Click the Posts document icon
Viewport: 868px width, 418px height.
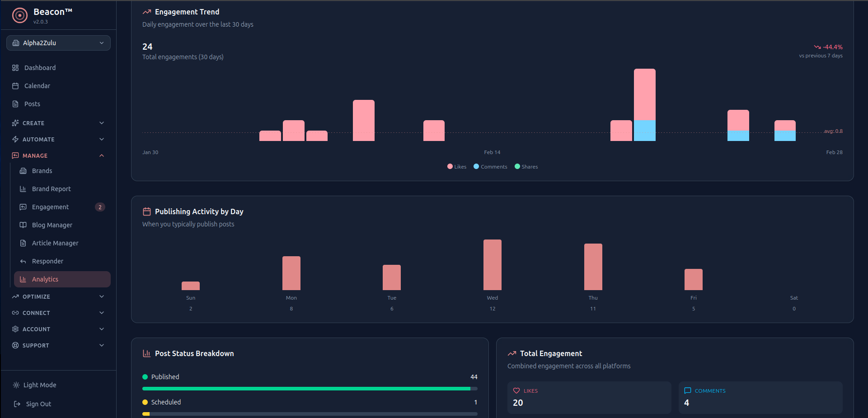pyautogui.click(x=15, y=104)
